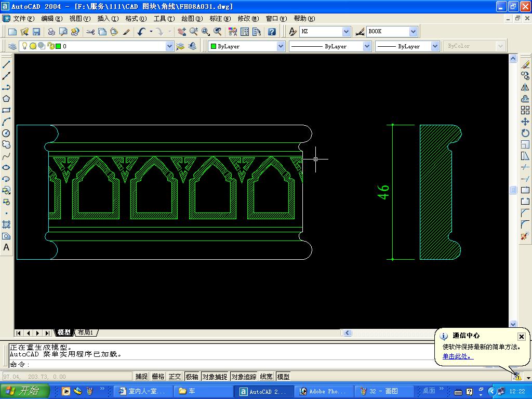
Task: Switch to Adobe Photoshop taskbar button
Action: pyautogui.click(x=323, y=391)
